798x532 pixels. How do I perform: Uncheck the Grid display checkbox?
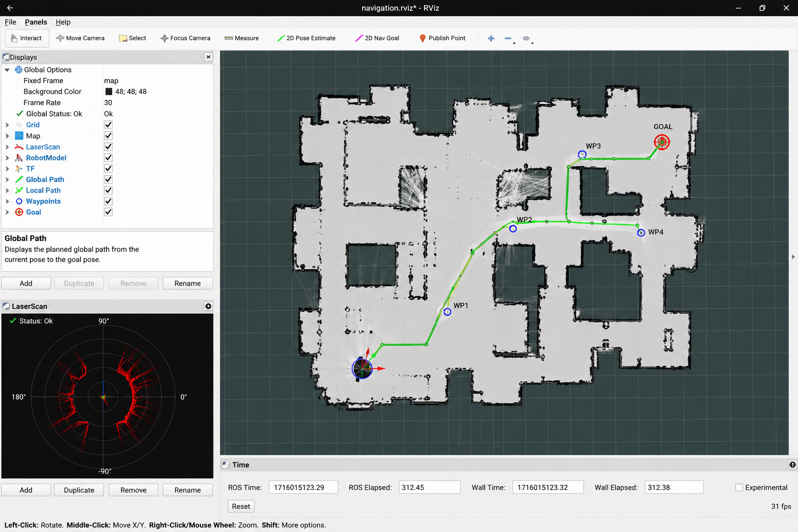click(x=108, y=125)
